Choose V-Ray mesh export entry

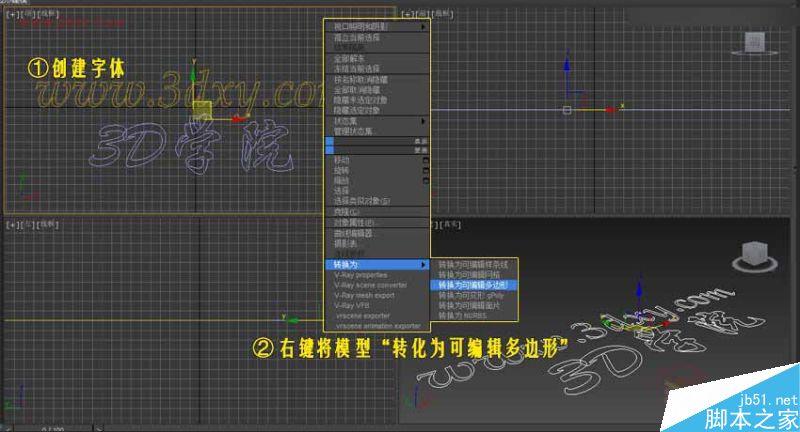click(364, 296)
